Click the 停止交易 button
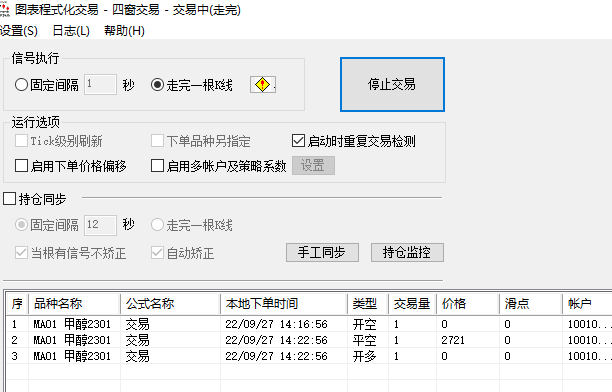This screenshot has width=612, height=392. tap(392, 84)
